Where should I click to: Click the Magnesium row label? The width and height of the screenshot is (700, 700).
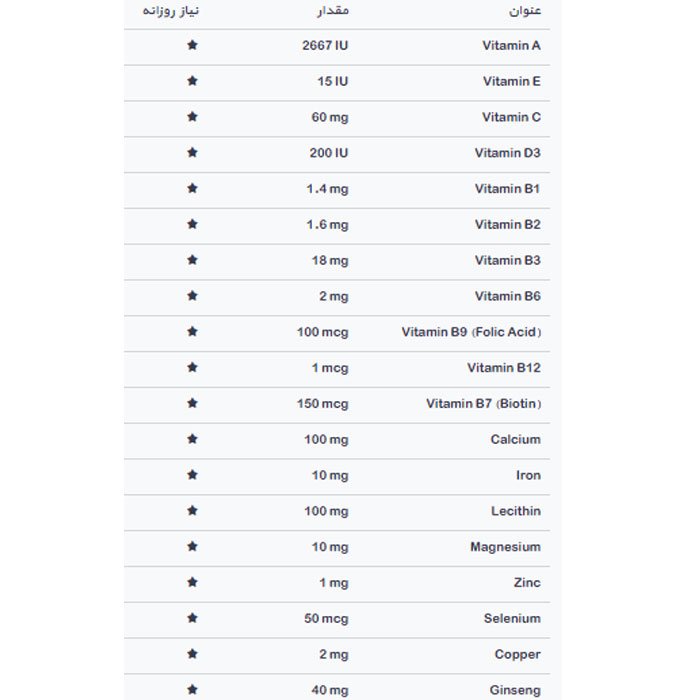pyautogui.click(x=505, y=547)
